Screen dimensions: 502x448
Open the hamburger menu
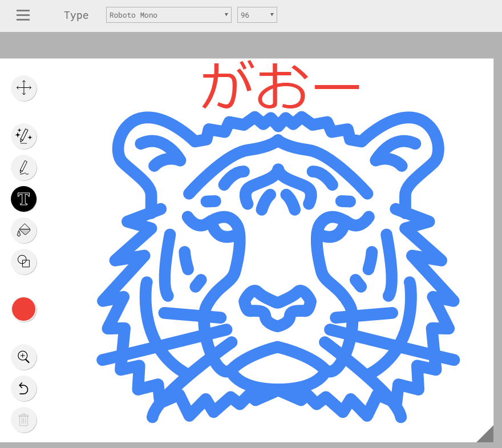[x=23, y=15]
